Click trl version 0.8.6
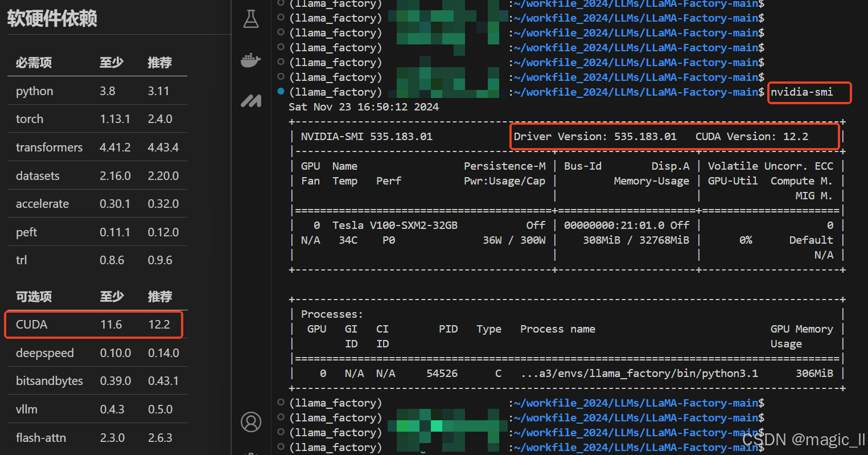This screenshot has height=455, width=868. 112,260
